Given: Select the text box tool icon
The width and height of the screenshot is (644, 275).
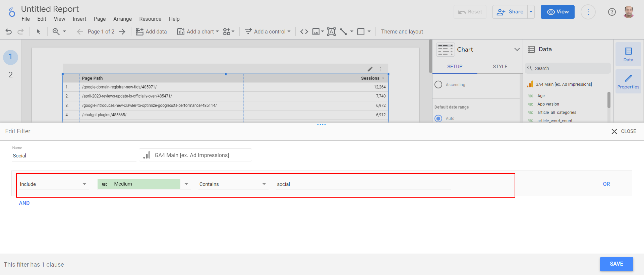Looking at the screenshot, I should click(331, 31).
